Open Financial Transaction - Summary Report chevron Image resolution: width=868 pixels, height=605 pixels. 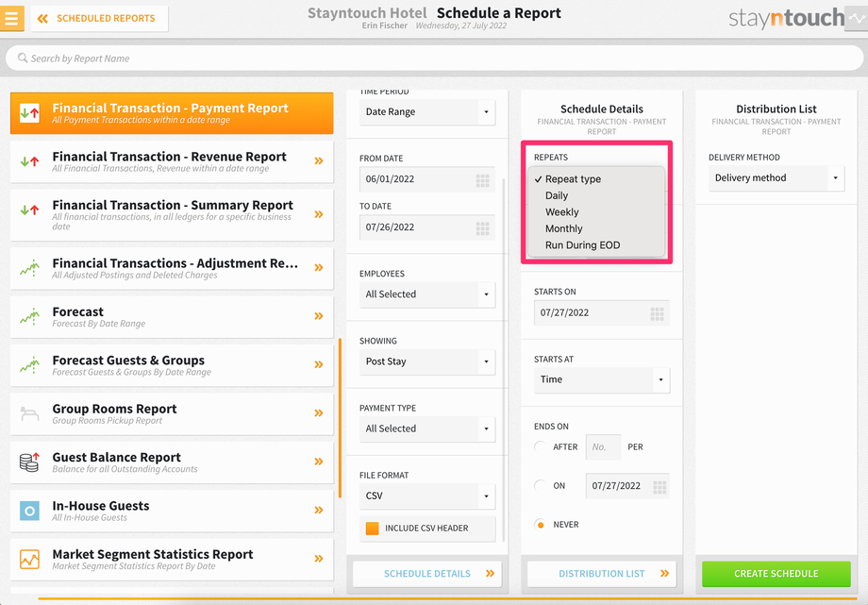pos(319,214)
